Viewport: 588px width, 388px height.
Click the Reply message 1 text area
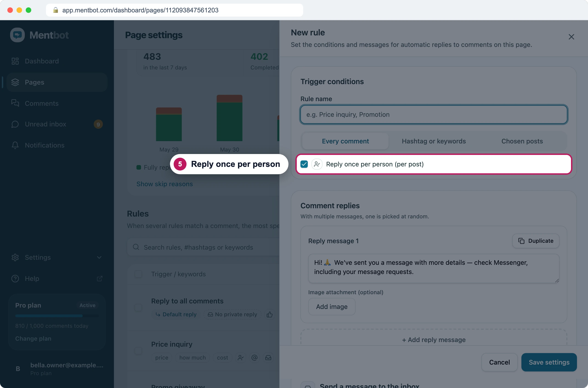(x=434, y=268)
